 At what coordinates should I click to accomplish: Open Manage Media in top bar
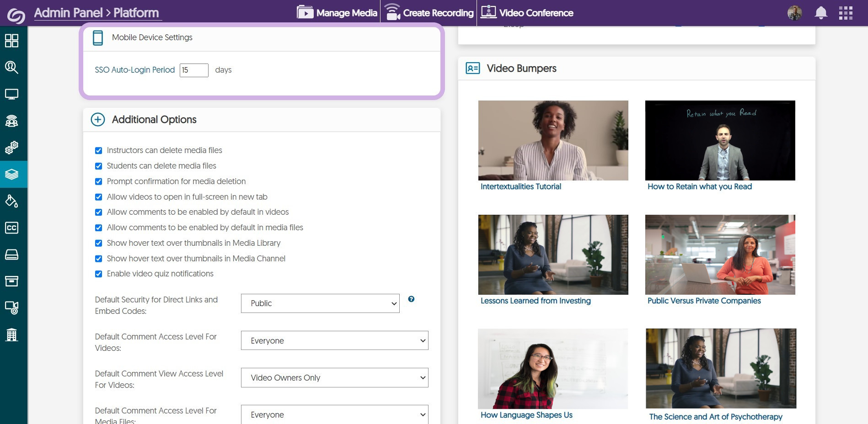(337, 13)
